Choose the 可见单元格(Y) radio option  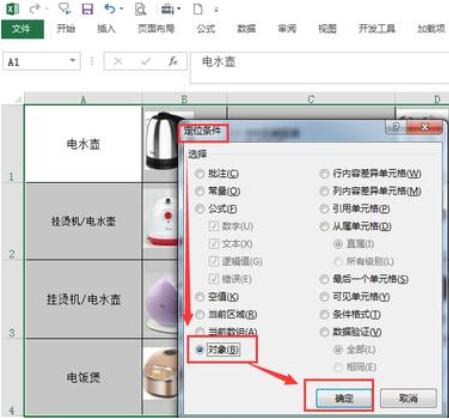(x=324, y=297)
